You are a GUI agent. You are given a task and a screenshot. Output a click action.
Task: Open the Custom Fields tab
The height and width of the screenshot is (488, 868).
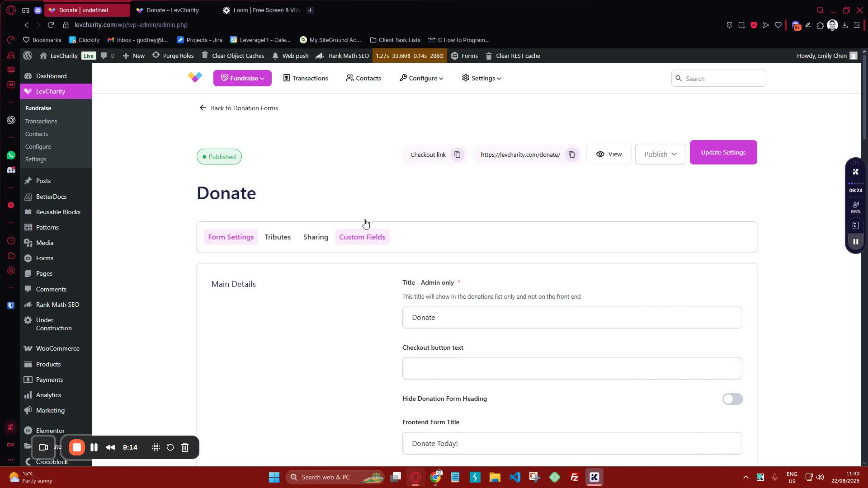[x=362, y=237]
